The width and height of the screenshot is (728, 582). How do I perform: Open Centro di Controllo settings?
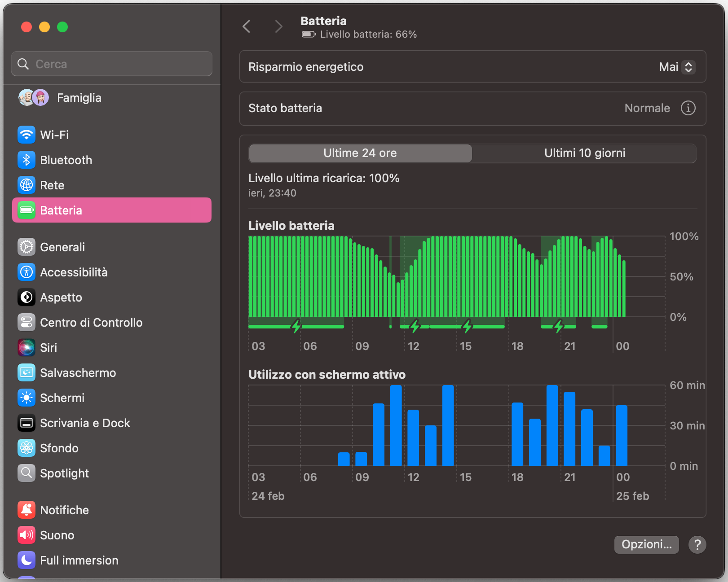91,322
